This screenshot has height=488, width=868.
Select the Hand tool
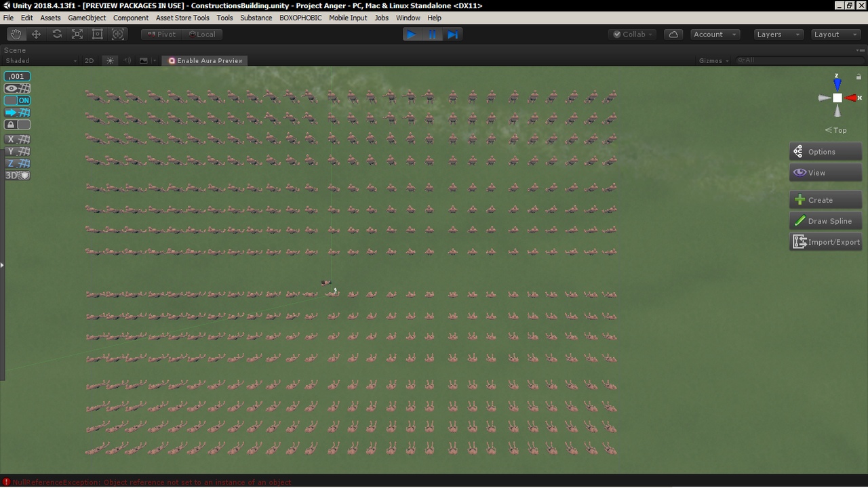coord(16,34)
